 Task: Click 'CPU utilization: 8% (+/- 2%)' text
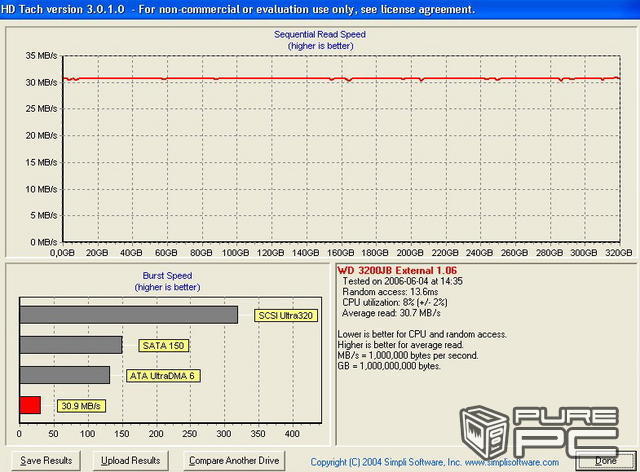point(395,303)
